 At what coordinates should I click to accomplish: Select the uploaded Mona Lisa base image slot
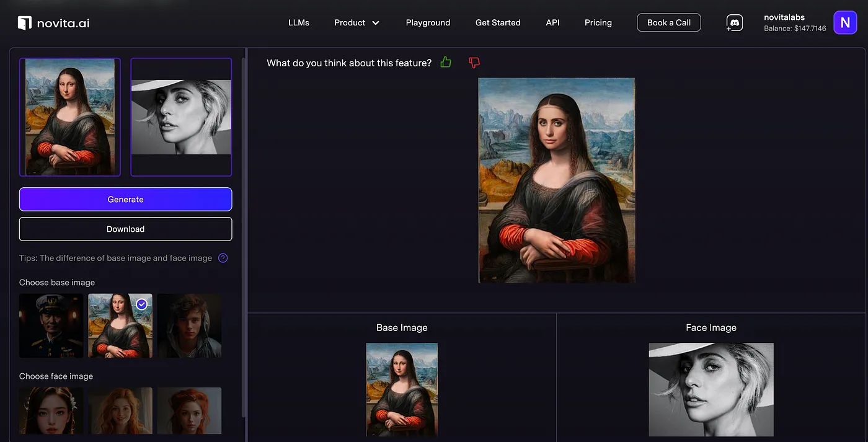[70, 117]
